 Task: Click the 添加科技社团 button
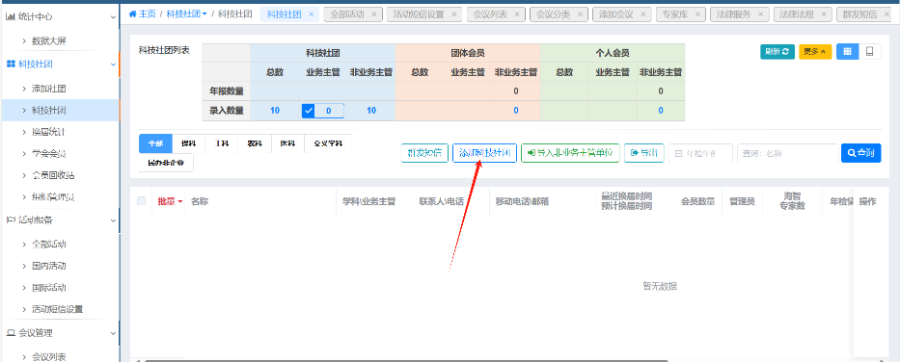484,153
